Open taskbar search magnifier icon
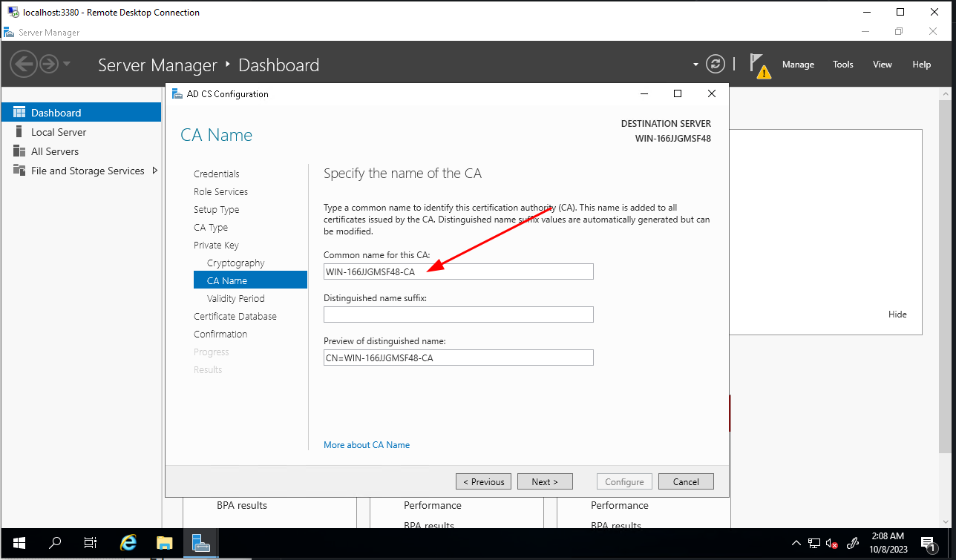Image resolution: width=956 pixels, height=560 pixels. (x=55, y=542)
